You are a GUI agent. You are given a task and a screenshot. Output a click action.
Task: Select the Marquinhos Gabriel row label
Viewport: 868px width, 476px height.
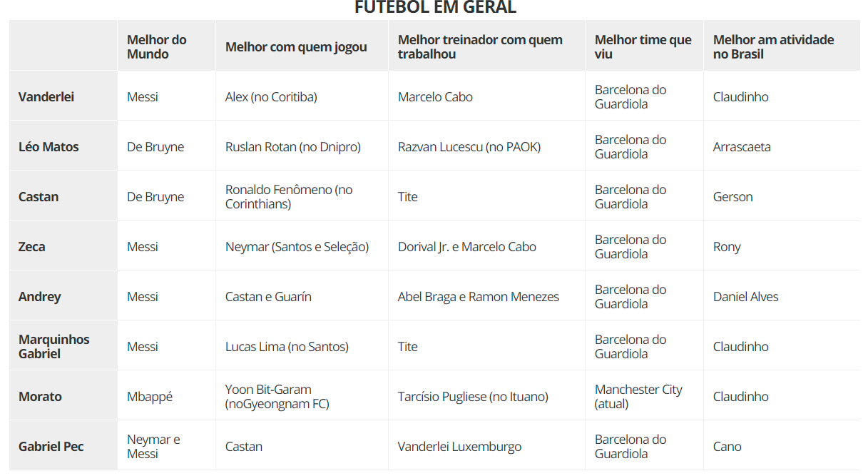pyautogui.click(x=54, y=347)
